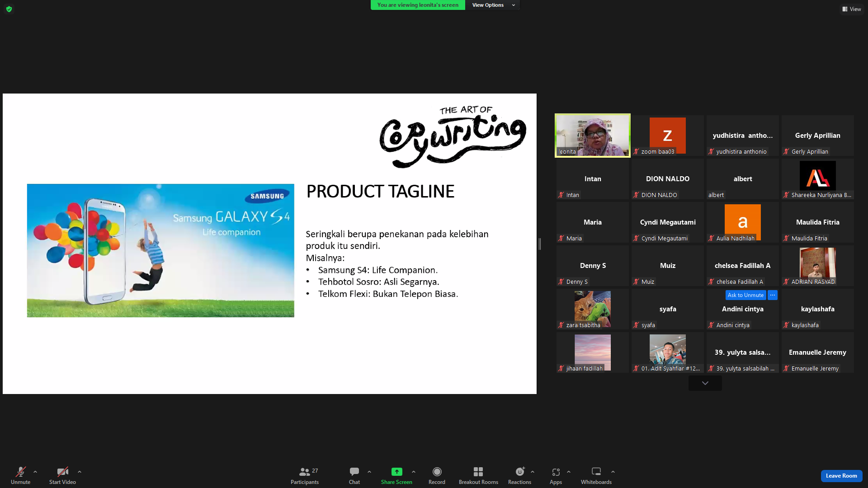Image resolution: width=868 pixels, height=488 pixels.
Task: Select 39. yulyta salsabilah participant tile
Action: pyautogui.click(x=743, y=352)
